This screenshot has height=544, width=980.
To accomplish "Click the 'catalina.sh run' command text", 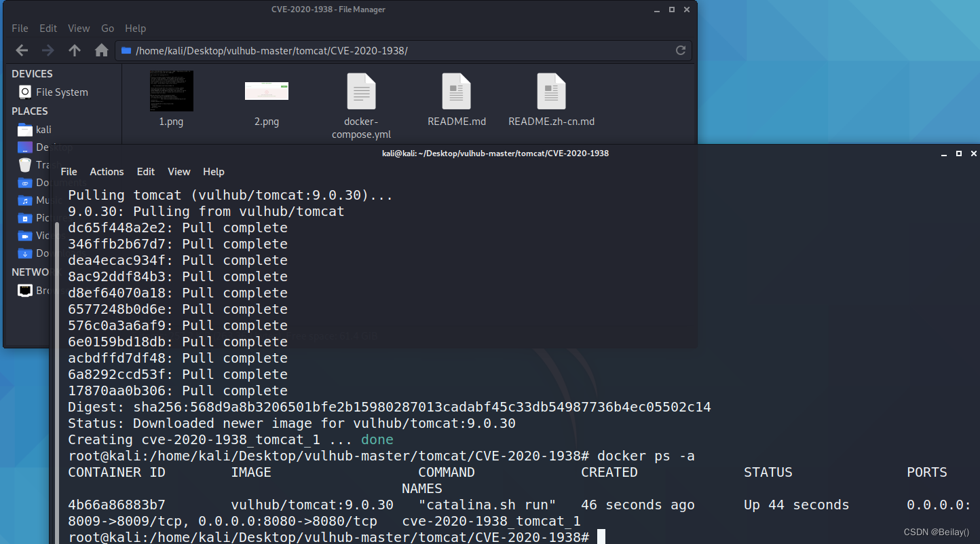I will 487,505.
